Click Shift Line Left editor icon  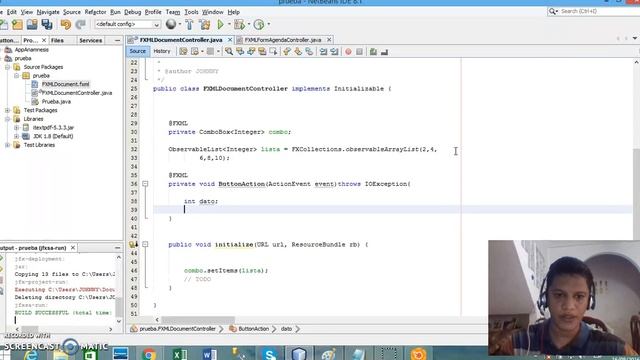[323, 51]
